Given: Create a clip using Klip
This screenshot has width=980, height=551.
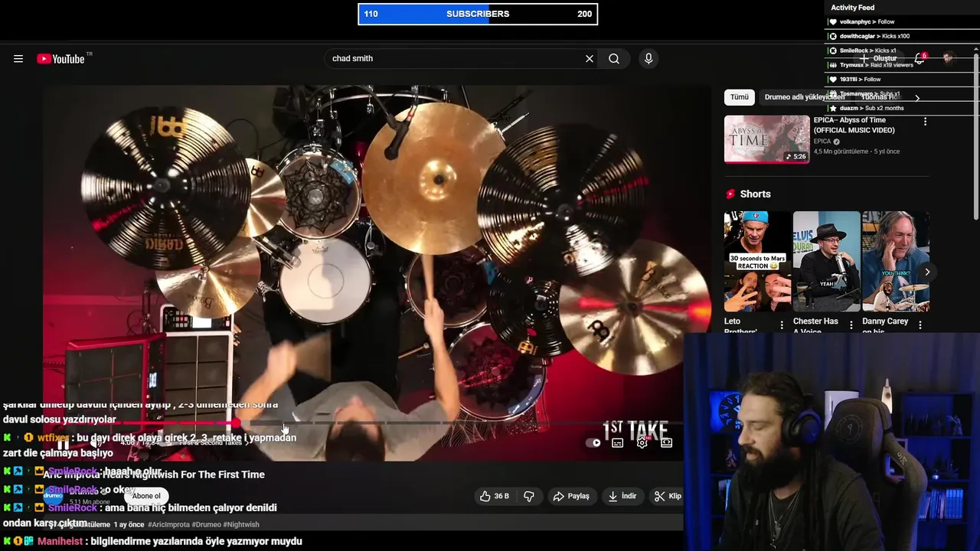Looking at the screenshot, I should [x=667, y=496].
